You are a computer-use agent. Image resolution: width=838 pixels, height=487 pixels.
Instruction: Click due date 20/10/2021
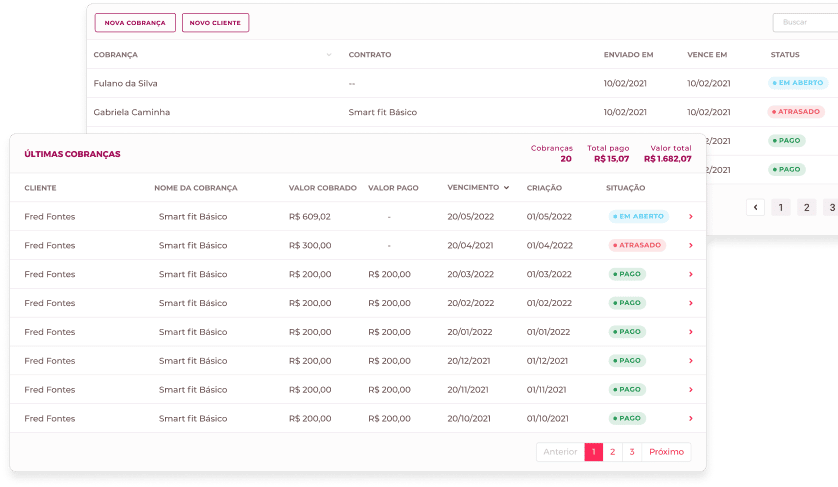[469, 419]
